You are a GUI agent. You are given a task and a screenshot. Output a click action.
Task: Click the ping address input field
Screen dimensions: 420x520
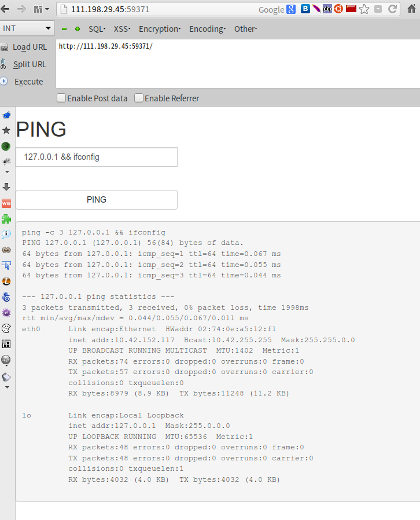coord(97,157)
